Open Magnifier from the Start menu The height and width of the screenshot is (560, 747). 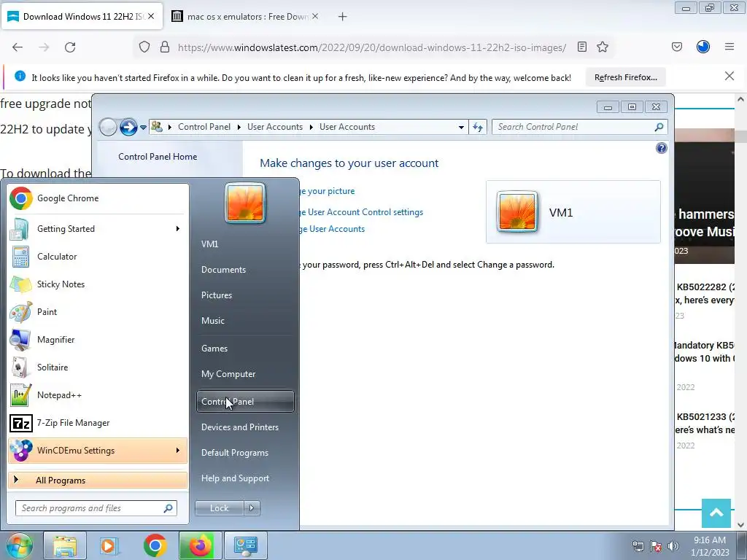[98, 340]
